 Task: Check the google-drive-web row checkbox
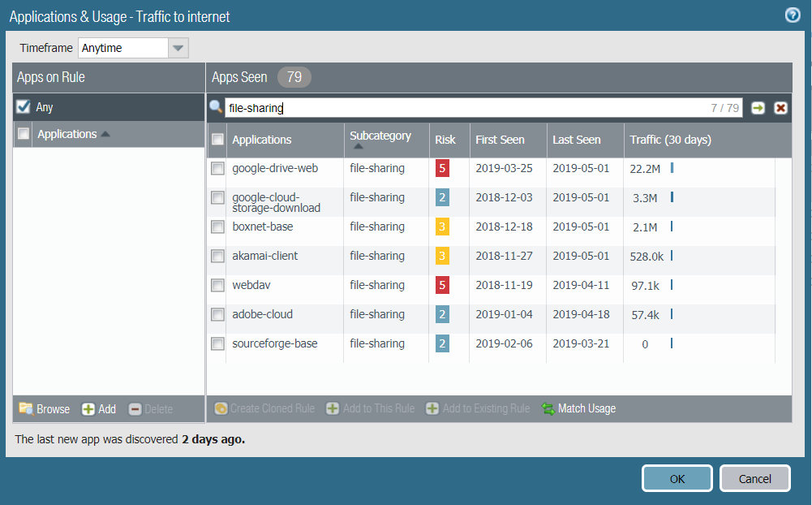click(x=217, y=169)
